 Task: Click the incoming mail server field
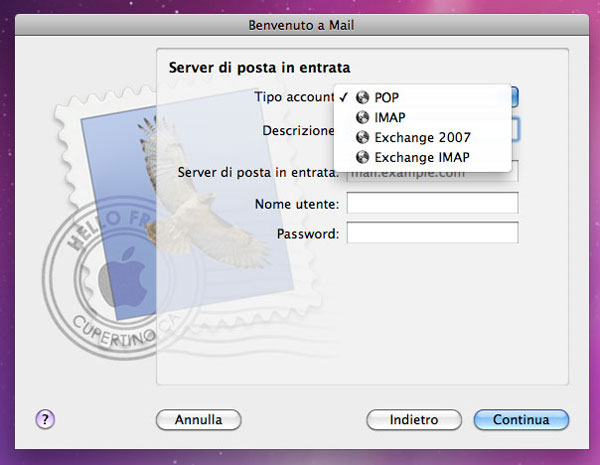click(x=432, y=172)
